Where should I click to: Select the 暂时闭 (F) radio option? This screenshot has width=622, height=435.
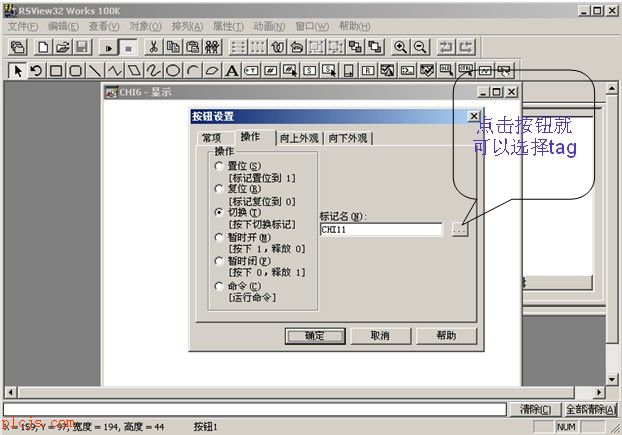tap(242, 261)
